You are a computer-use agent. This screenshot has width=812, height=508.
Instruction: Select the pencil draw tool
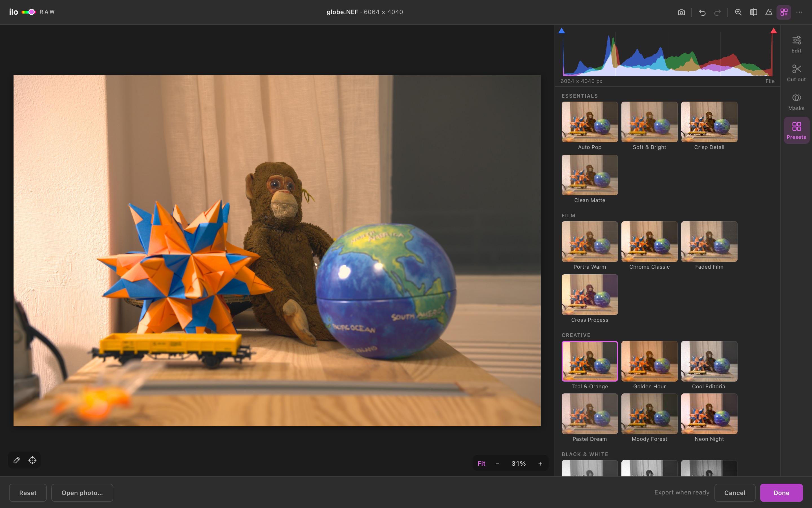point(16,460)
